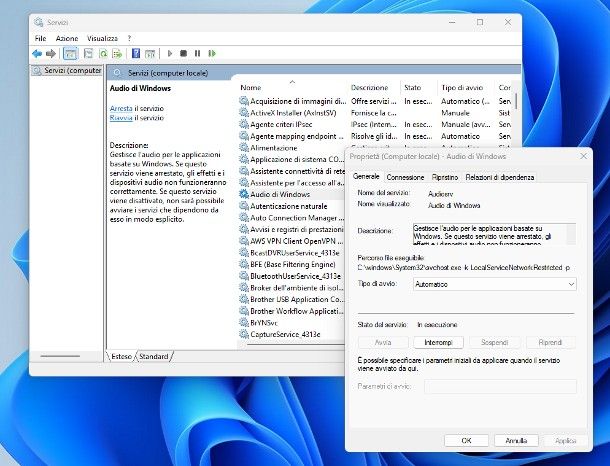Switch to the Generale tab
Image resolution: width=610 pixels, height=466 pixels.
pos(366,176)
